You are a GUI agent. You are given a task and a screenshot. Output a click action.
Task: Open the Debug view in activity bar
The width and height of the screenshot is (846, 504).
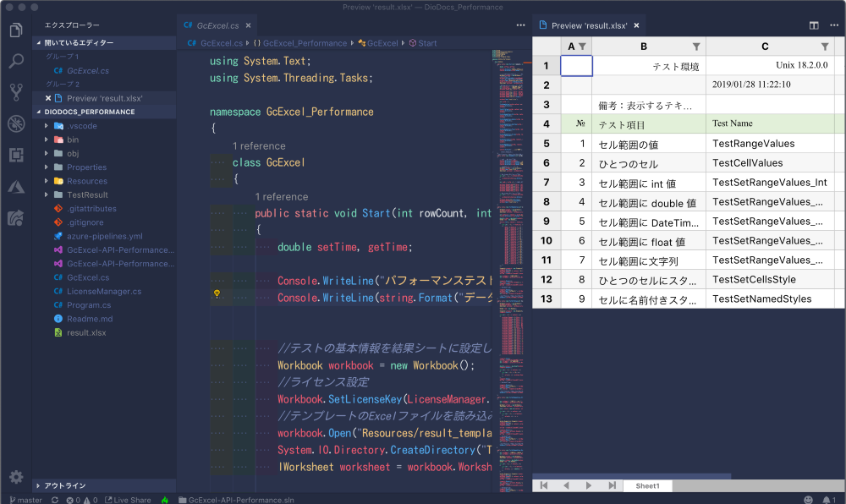16,123
